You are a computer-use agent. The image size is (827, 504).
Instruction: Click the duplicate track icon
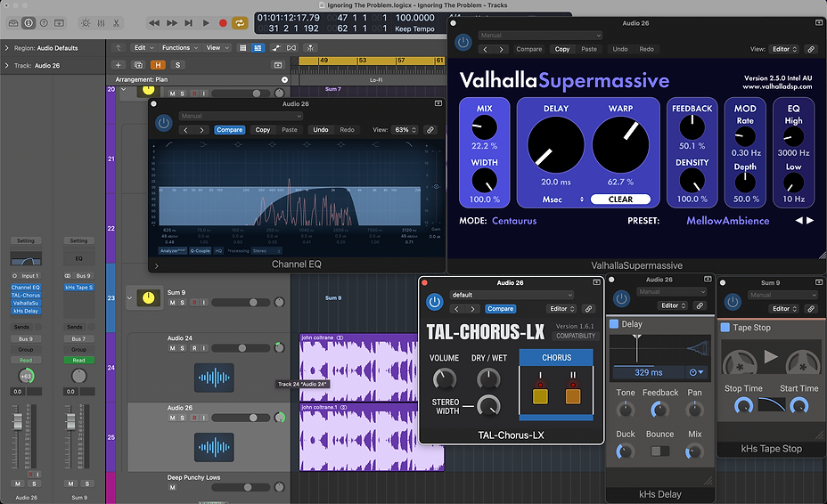[138, 65]
